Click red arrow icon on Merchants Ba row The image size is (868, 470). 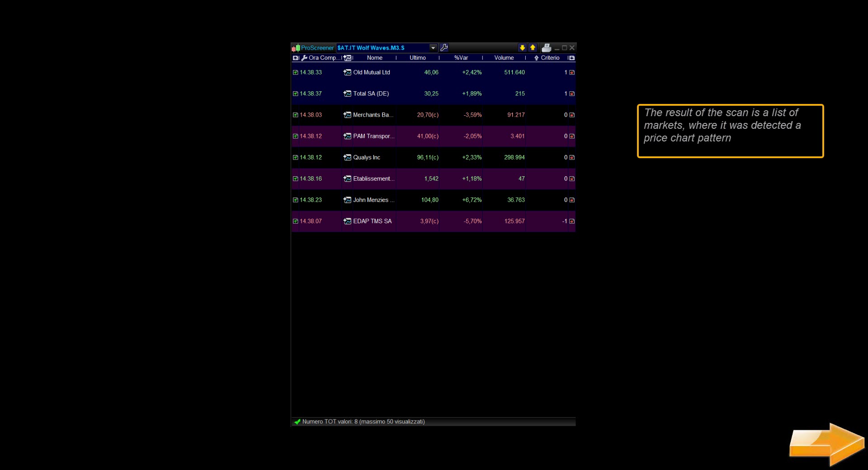[x=572, y=115]
